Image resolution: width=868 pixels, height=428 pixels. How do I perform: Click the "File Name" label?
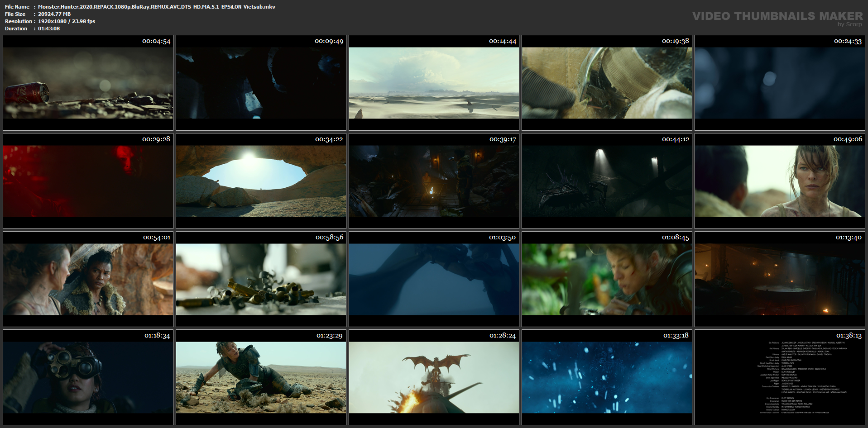pyautogui.click(x=17, y=7)
